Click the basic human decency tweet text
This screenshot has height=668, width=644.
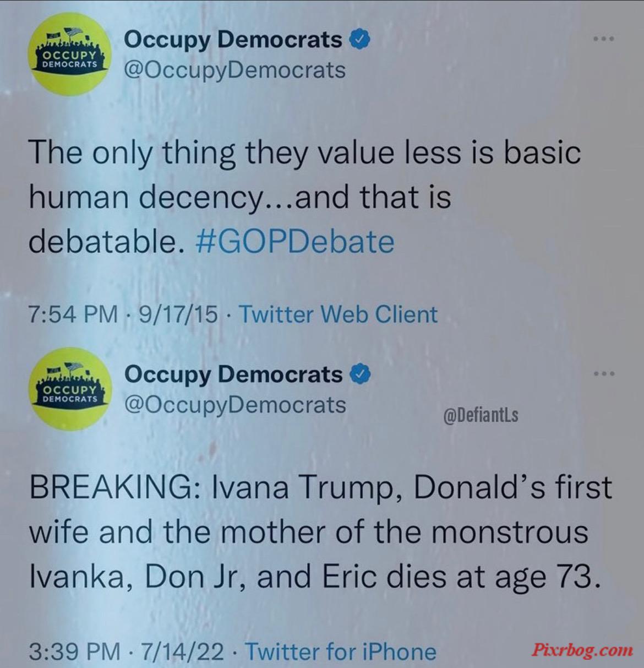[304, 197]
